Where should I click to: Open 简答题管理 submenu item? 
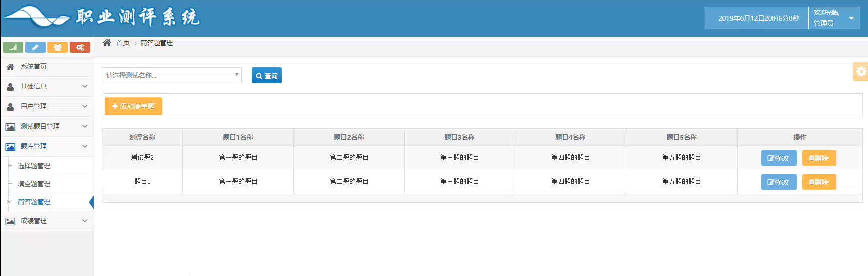[34, 202]
